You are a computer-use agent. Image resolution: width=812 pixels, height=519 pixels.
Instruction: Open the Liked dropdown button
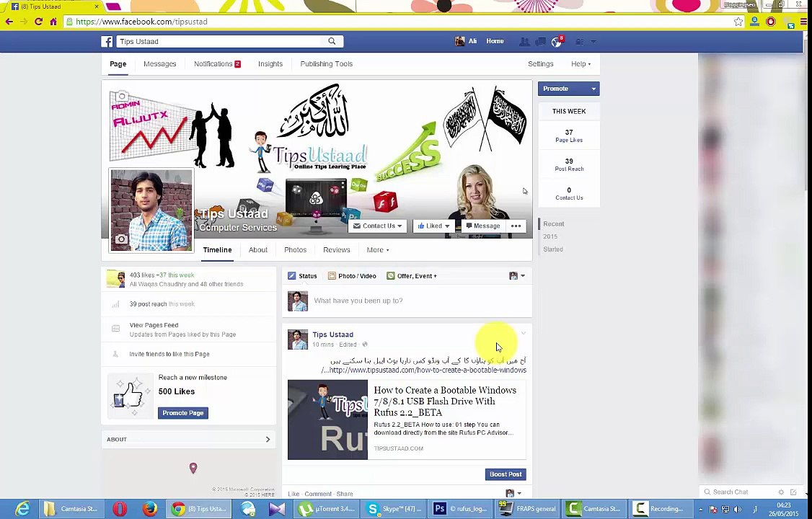(x=434, y=226)
